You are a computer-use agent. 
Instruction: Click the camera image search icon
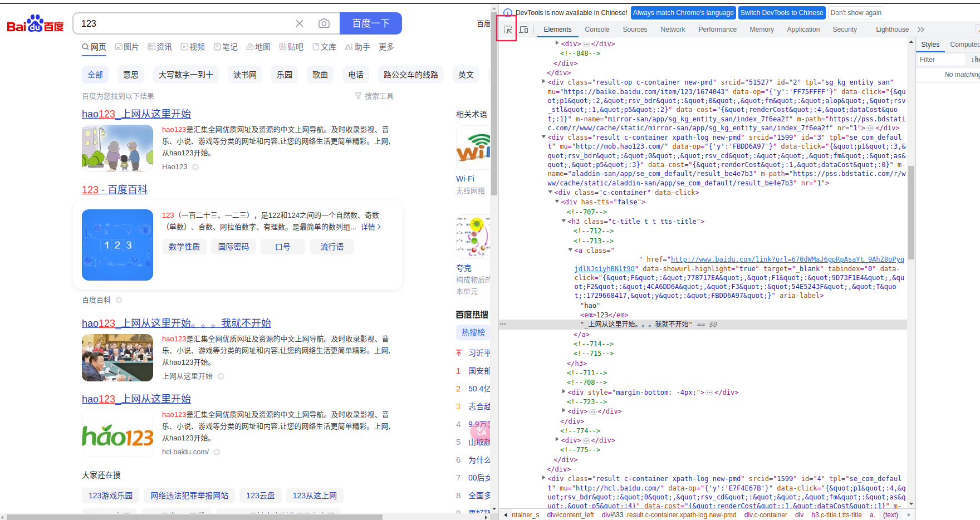[324, 23]
